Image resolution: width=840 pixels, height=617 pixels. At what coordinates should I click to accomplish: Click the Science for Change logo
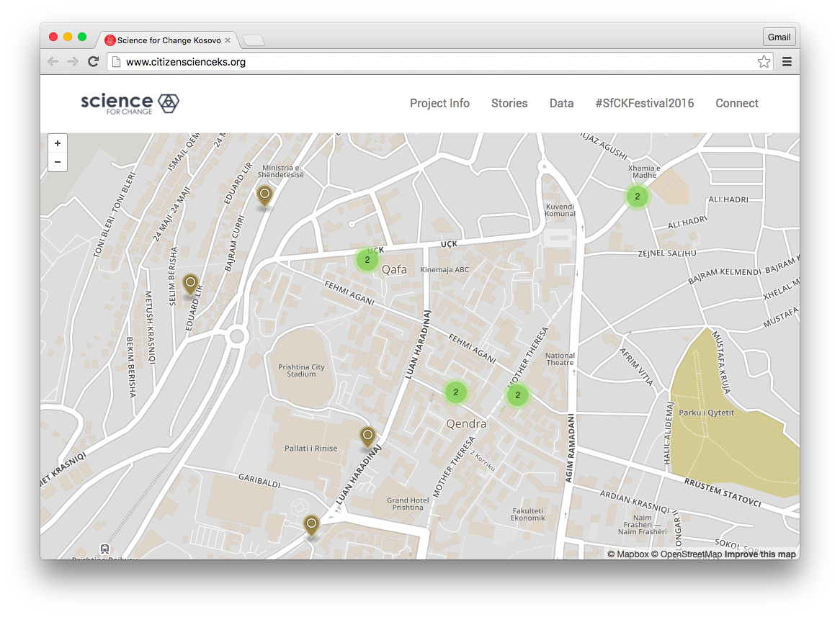(130, 103)
